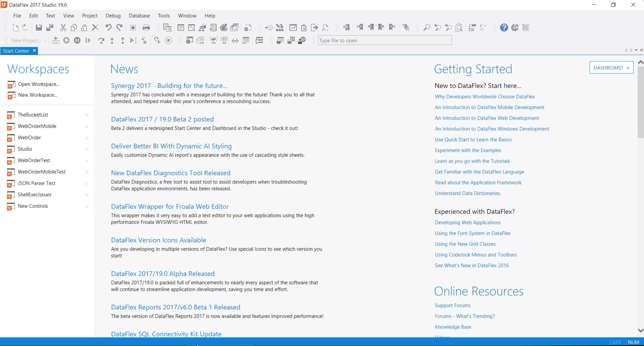Click the DASHBOARD button
The image size is (644, 346).
(611, 68)
